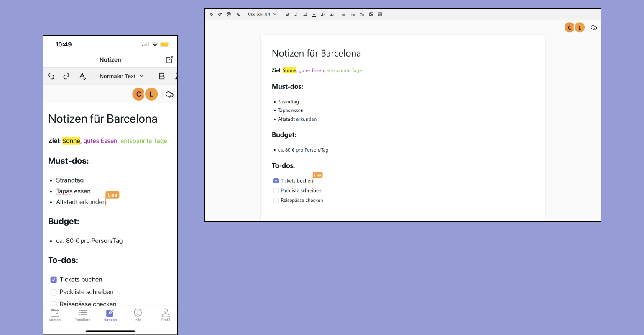Click the "L" user avatar in the desktop editor
This screenshot has width=644, height=335.
click(x=580, y=28)
